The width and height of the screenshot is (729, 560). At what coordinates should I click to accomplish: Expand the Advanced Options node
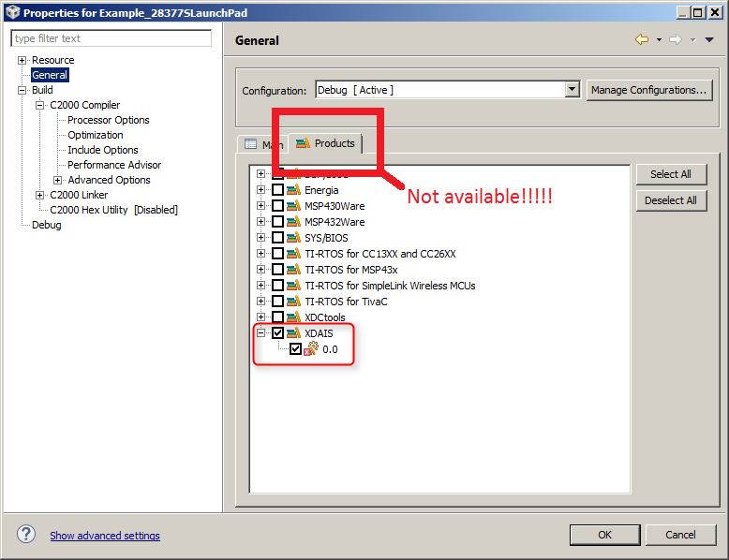pyautogui.click(x=58, y=180)
